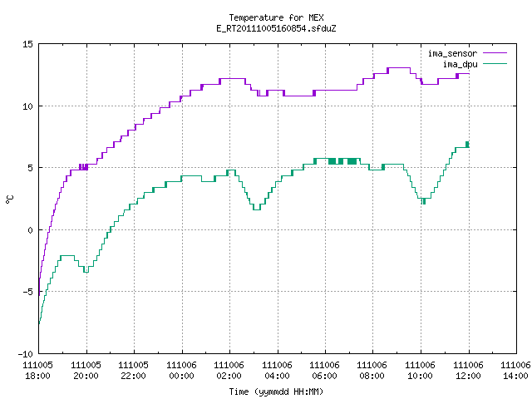Click the ima_sensor peak plateau near 09:00
The height and width of the screenshot is (399, 532).
point(399,68)
